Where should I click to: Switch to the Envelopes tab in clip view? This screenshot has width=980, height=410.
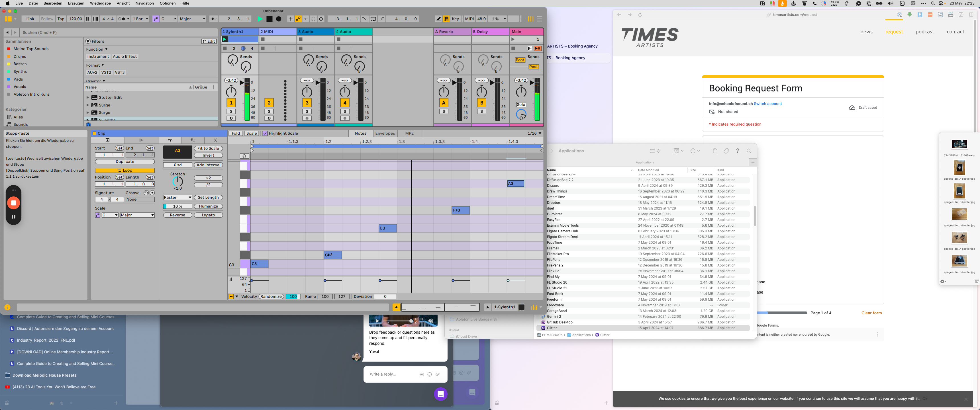point(385,133)
